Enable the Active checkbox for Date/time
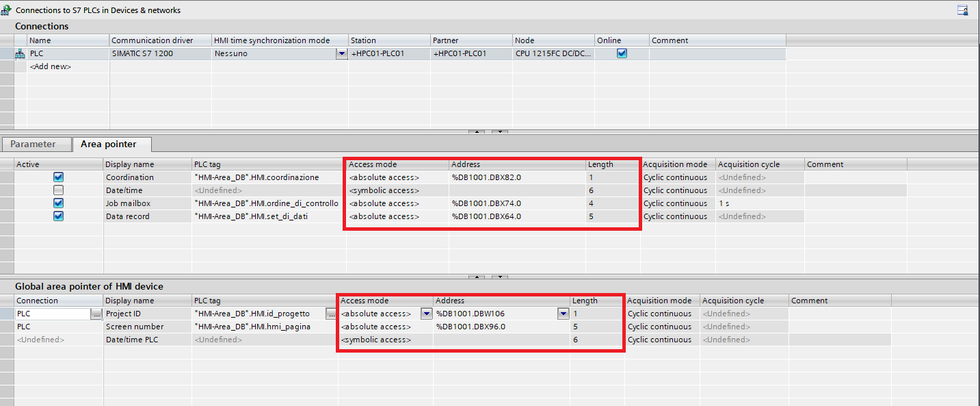Screen dimensions: 980x406 (58, 190)
